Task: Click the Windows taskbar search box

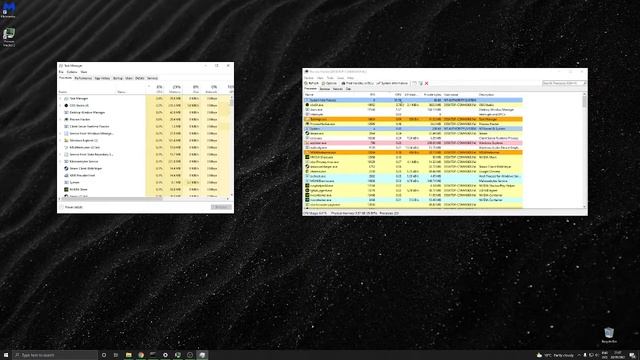Action: (55, 355)
